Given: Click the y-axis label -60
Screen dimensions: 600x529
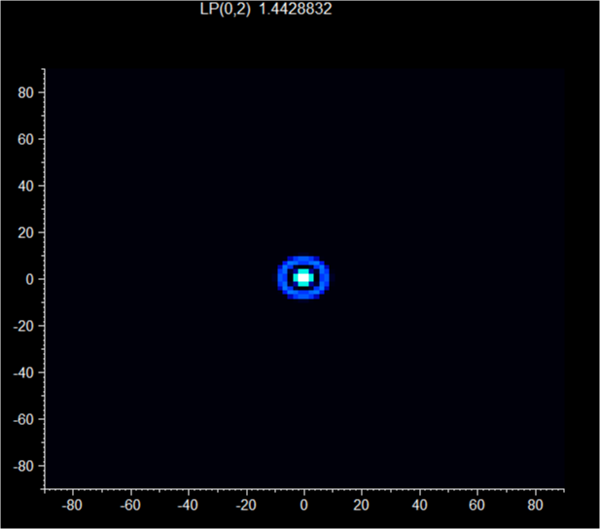Looking at the screenshot, I should point(23,420).
